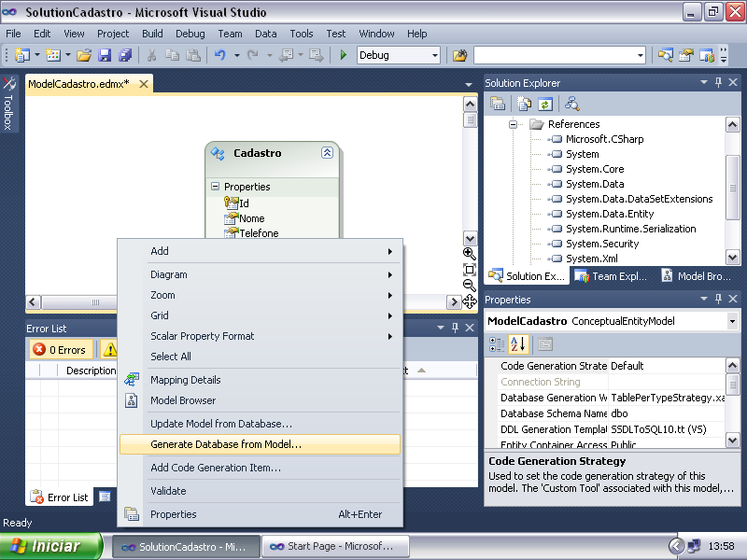Click the Redo arrow icon
This screenshot has height=560, width=747.
(x=252, y=55)
